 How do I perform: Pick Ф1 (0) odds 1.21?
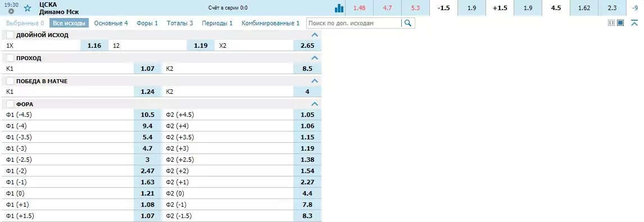click(x=147, y=193)
